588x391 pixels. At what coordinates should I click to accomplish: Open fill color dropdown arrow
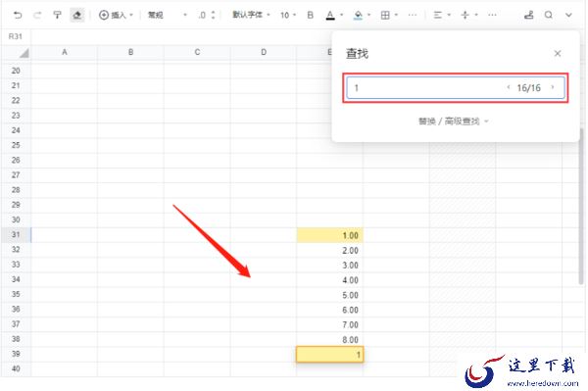point(369,15)
